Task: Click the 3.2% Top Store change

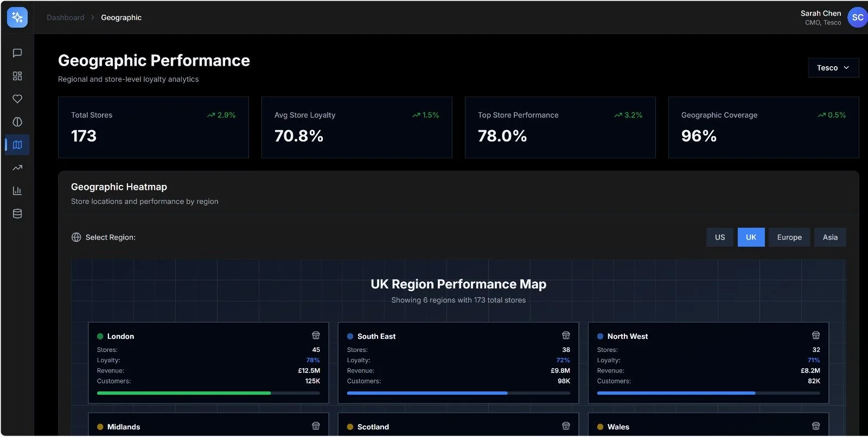Action: tap(633, 115)
